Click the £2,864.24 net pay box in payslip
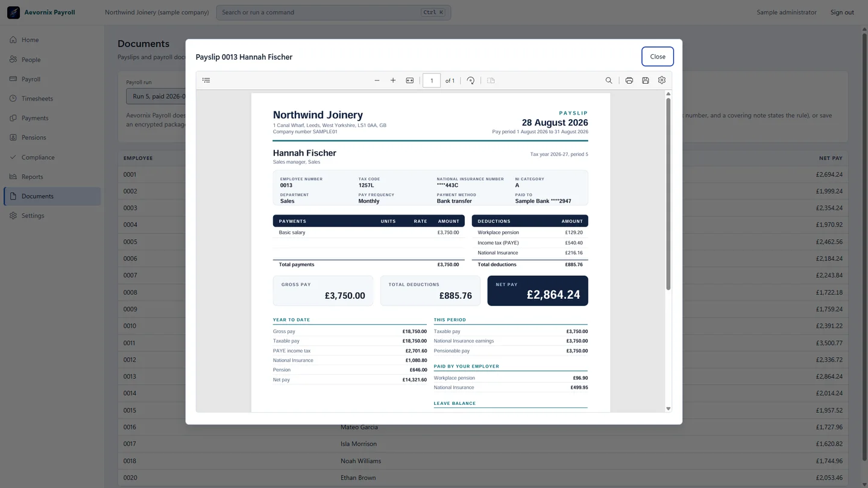This screenshot has width=868, height=488. pyautogui.click(x=538, y=291)
